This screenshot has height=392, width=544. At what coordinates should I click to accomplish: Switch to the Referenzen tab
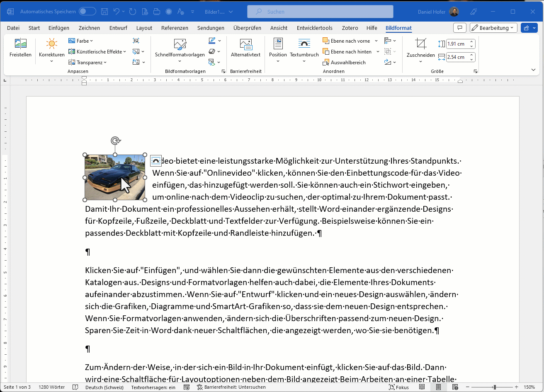click(175, 28)
